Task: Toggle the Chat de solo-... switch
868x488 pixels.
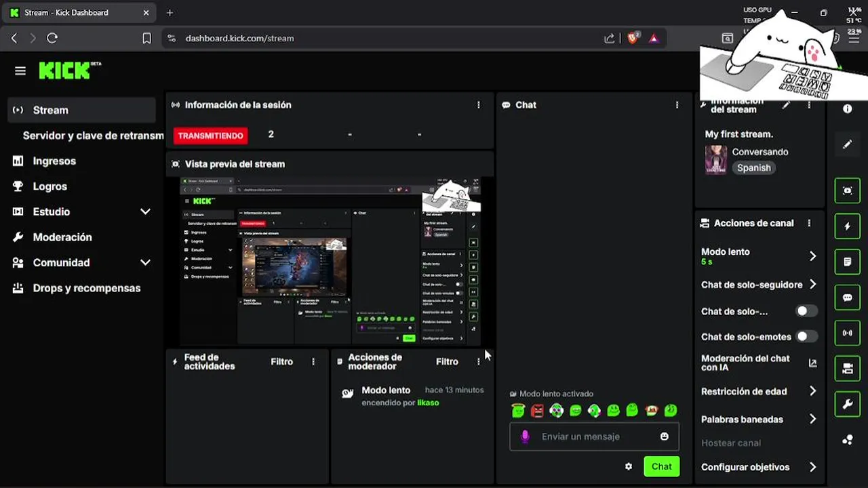Action: 806,311
